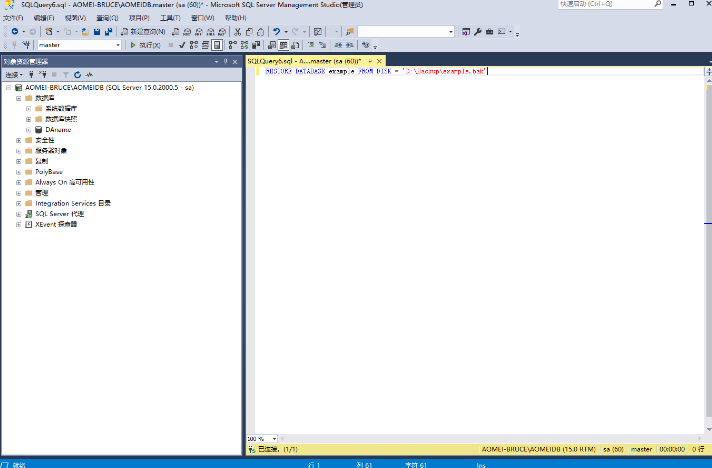The width and height of the screenshot is (712, 468).
Task: Select the SQL Server 代理 tree item
Action: (x=59, y=213)
